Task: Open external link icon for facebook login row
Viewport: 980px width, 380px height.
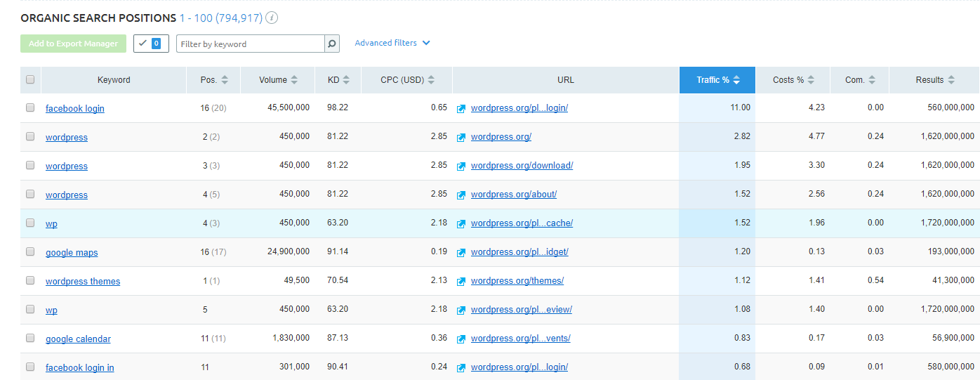Action: coord(461,109)
